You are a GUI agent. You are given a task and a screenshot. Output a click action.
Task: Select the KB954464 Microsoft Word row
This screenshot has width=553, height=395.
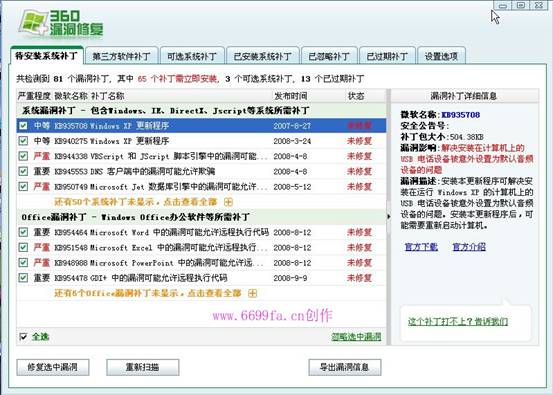(x=201, y=232)
